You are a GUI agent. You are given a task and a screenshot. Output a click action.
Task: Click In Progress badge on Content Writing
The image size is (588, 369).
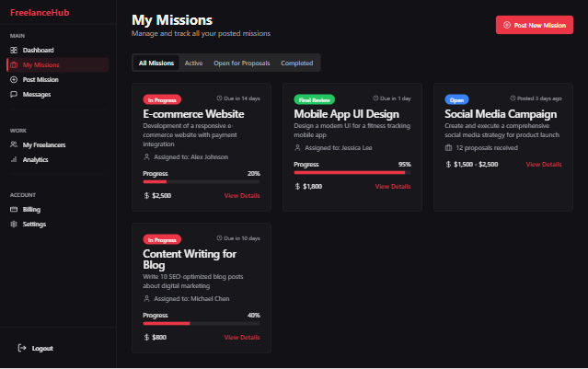pos(162,239)
